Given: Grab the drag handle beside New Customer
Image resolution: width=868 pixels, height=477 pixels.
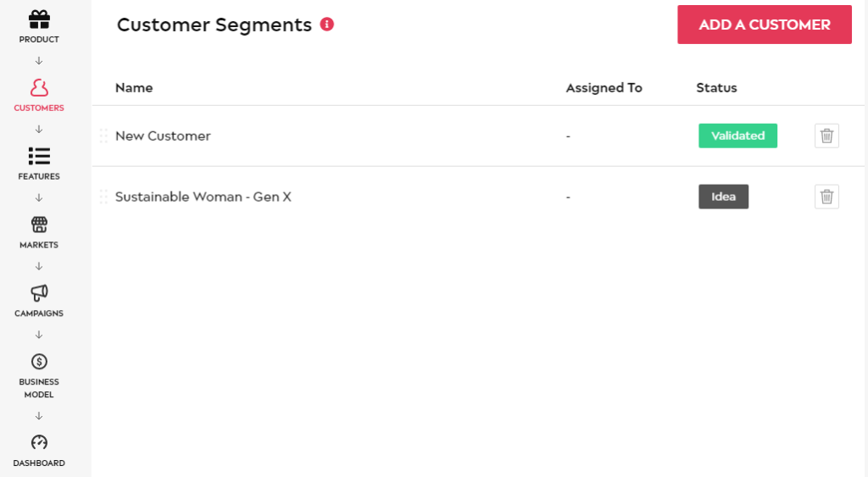Looking at the screenshot, I should [103, 136].
